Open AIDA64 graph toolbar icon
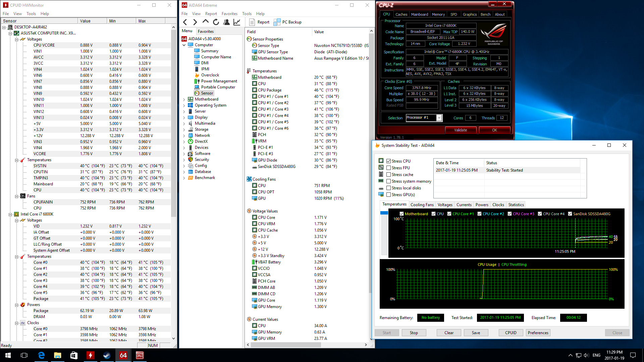 tap(237, 22)
